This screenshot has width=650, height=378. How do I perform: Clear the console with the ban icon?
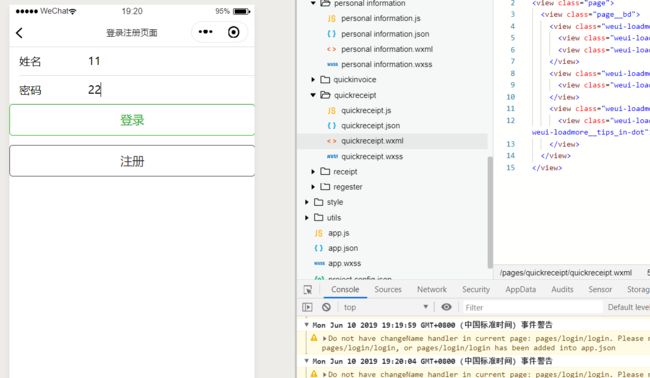point(326,307)
